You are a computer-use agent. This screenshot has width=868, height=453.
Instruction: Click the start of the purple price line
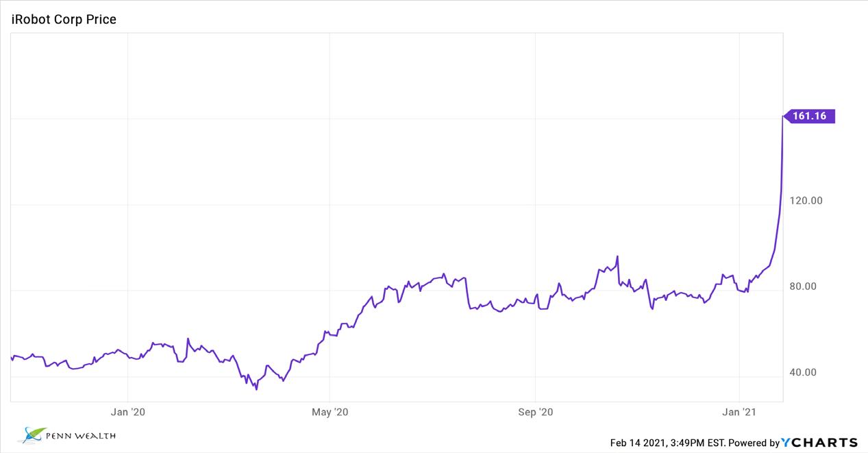point(12,358)
